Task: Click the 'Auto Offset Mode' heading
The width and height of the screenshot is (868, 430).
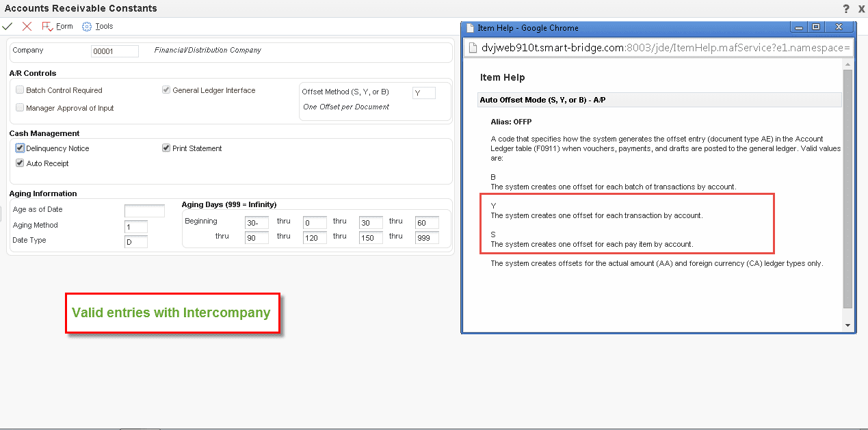Action: (542, 100)
